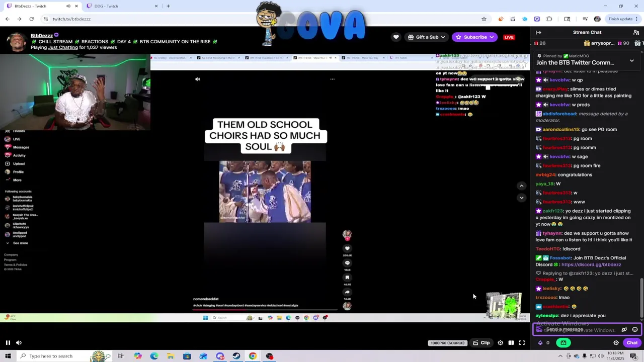Open the Gift a Sub dropdown

tap(426, 37)
